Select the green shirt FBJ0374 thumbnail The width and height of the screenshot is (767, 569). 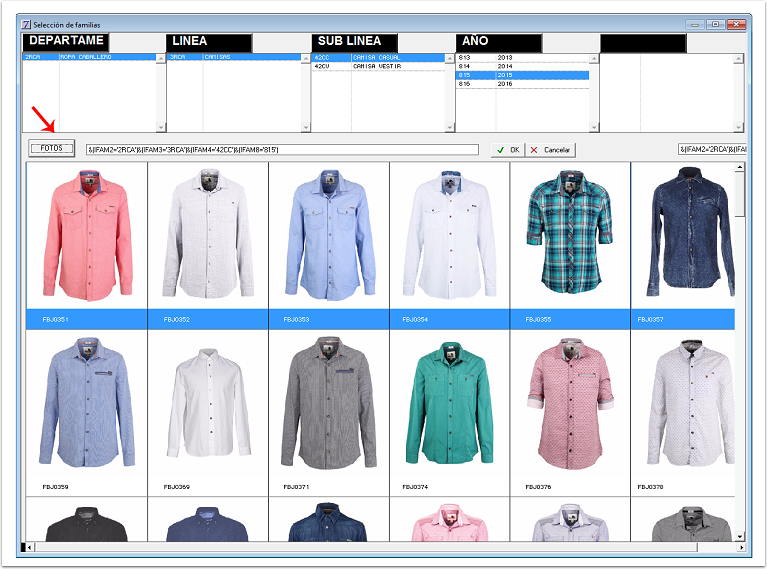tap(450, 404)
